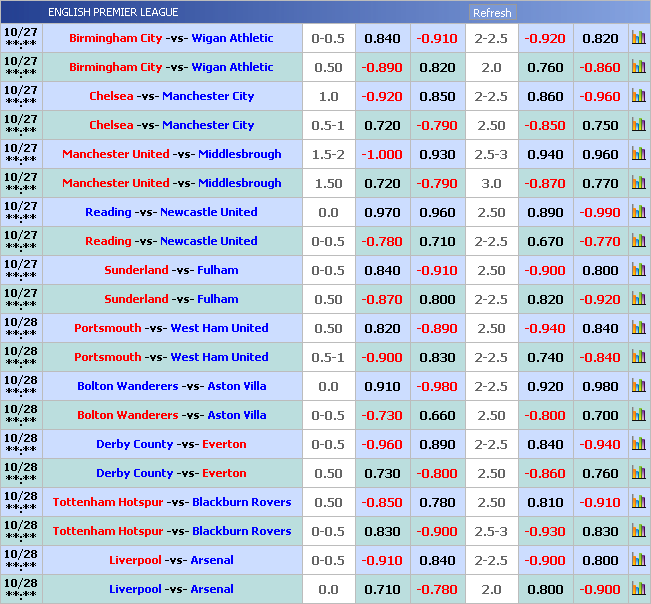Select 0.970 odds in Reading vs Newcastle row
Screen dimensions: 651x604
(382, 213)
